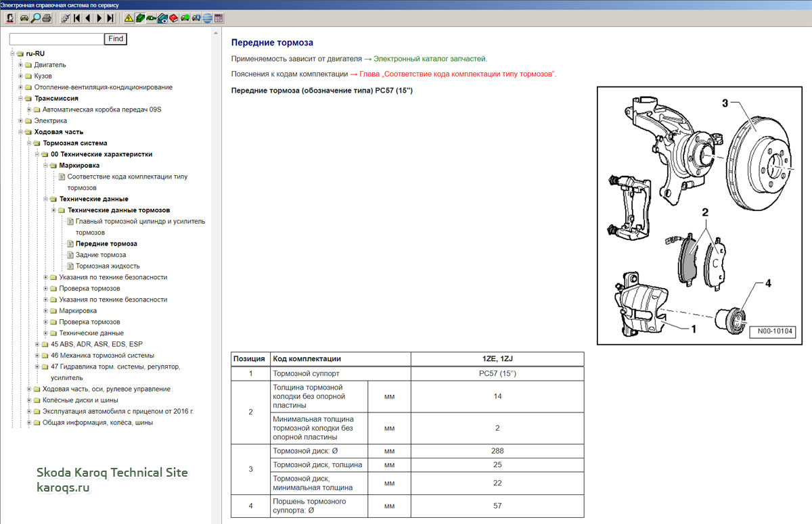Image resolution: width=812 pixels, height=524 pixels.
Task: Open Электронный каталог запчастей link
Action: click(x=429, y=59)
